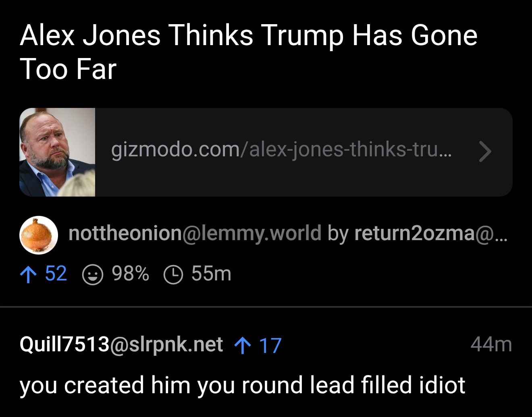Select the post headline about Alex Jones
This screenshot has width=532, height=417.
[x=249, y=52]
